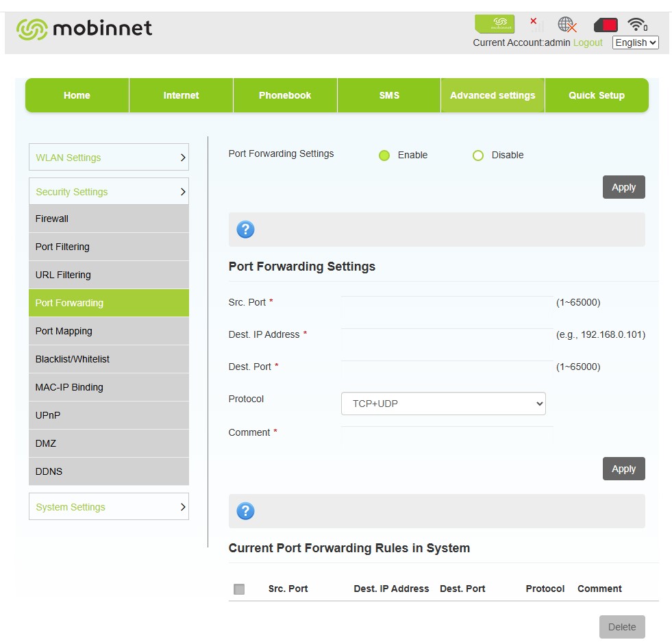Click the Logout link
The width and height of the screenshot is (672, 642).
click(x=588, y=42)
